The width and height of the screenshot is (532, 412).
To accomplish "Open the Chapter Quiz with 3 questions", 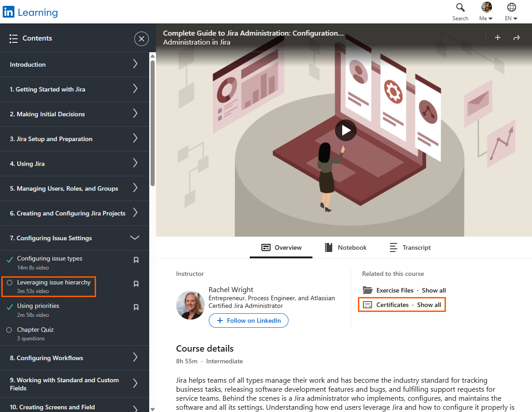I will (x=35, y=334).
